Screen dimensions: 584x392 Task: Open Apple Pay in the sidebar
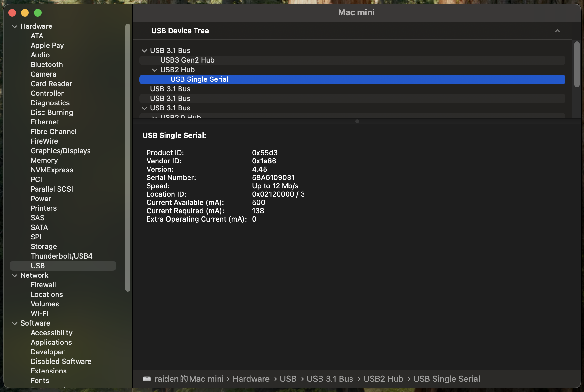47,46
